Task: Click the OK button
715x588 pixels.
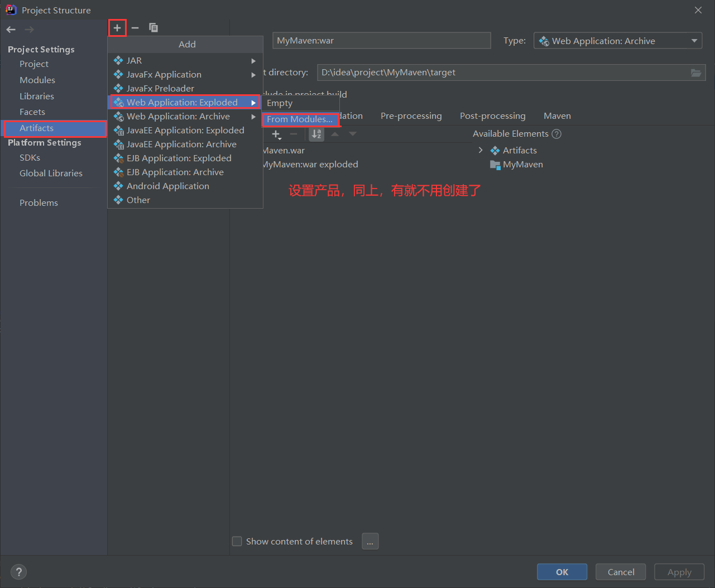Action: [x=562, y=572]
